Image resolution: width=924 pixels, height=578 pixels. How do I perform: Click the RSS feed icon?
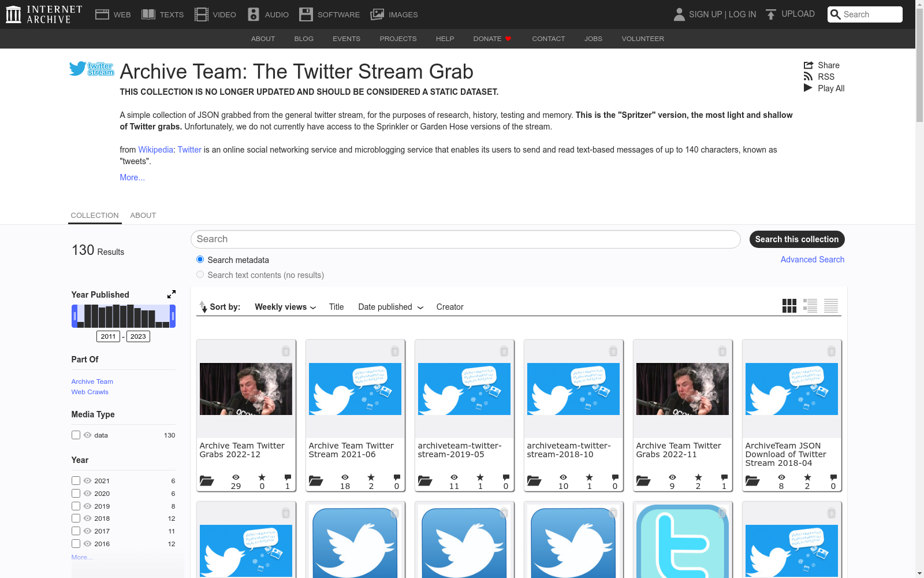pos(808,77)
